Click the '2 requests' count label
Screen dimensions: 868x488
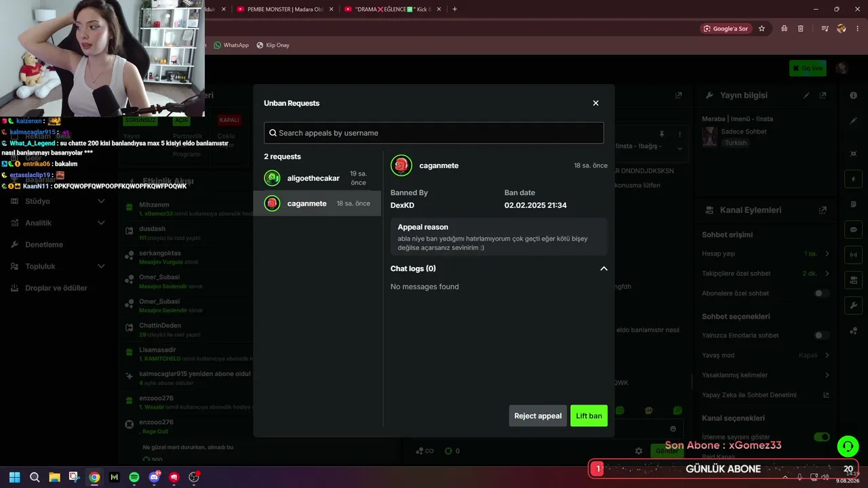point(282,157)
